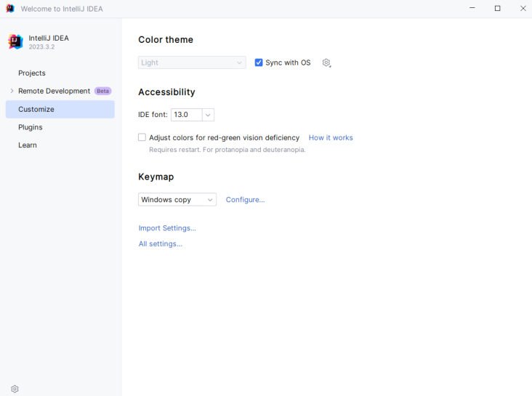Open the IDE font size dropdown arrow

tap(208, 115)
